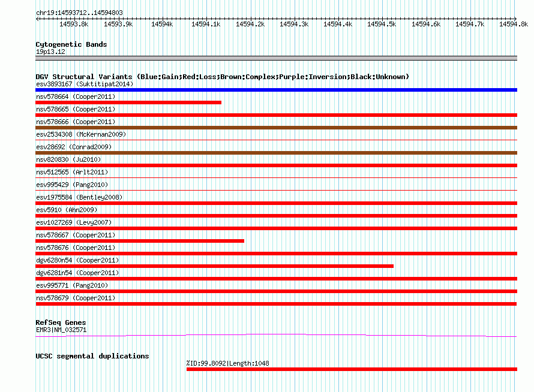Image resolution: width=534 pixels, height=392 pixels.
Task: Click the Cytogenetic Bands track heading
Action: click(x=71, y=44)
